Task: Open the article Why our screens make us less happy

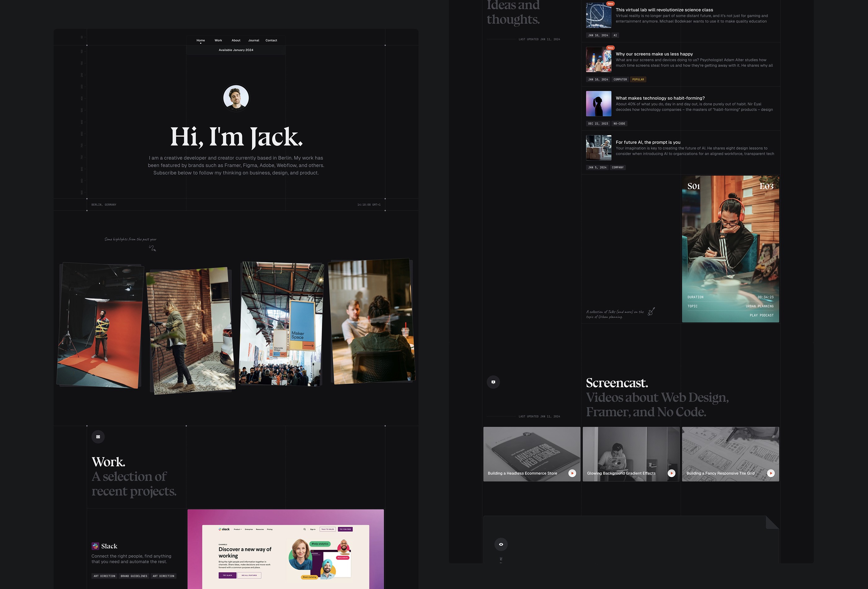Action: pos(654,54)
